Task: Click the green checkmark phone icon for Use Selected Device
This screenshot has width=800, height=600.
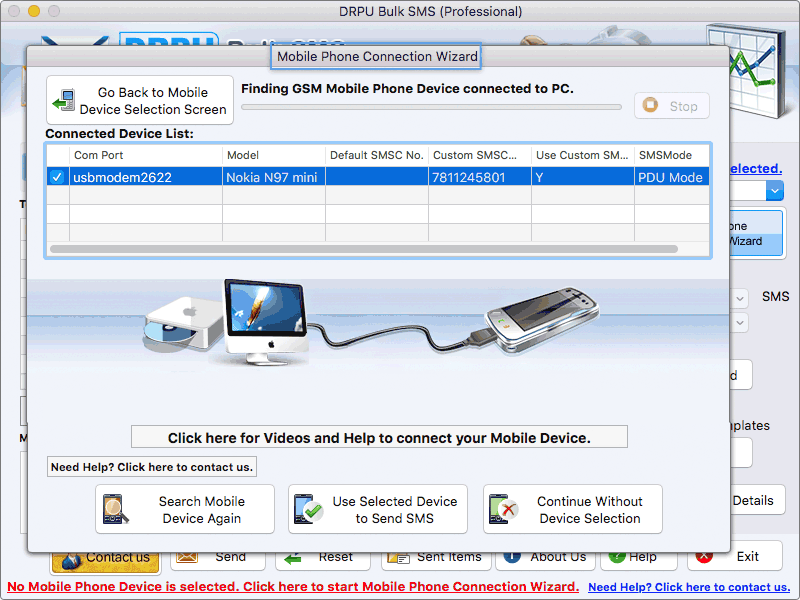Action: click(x=308, y=509)
